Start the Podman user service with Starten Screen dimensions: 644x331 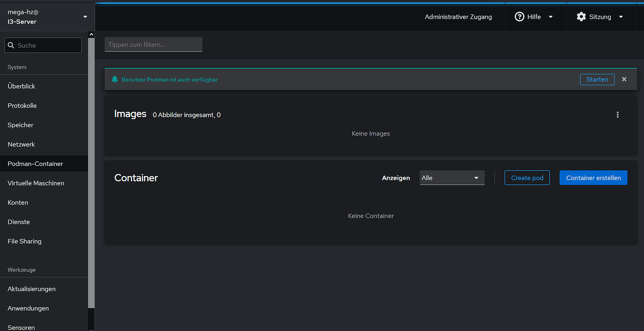coord(597,79)
